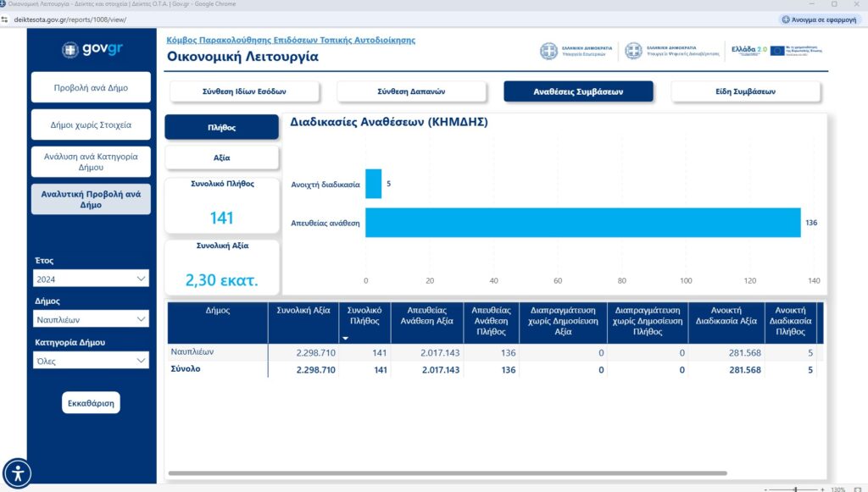Expand the Δήμος dropdown showing Ναυπλιέων
Screen dimensions: 868x492
(92, 319)
